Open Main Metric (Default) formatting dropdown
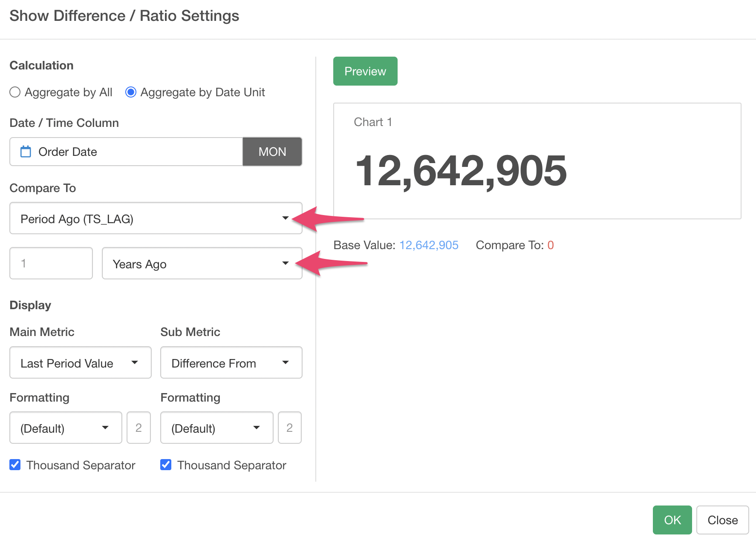 tap(66, 428)
